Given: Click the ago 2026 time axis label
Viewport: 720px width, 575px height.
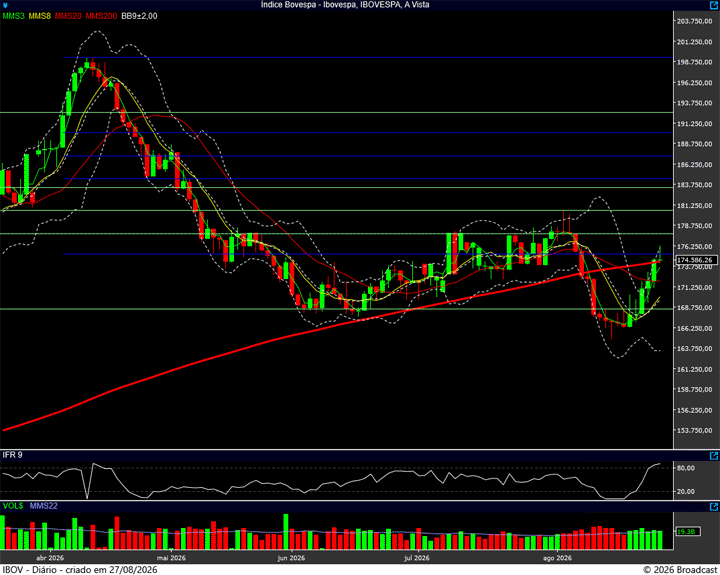Looking at the screenshot, I should point(557,558).
